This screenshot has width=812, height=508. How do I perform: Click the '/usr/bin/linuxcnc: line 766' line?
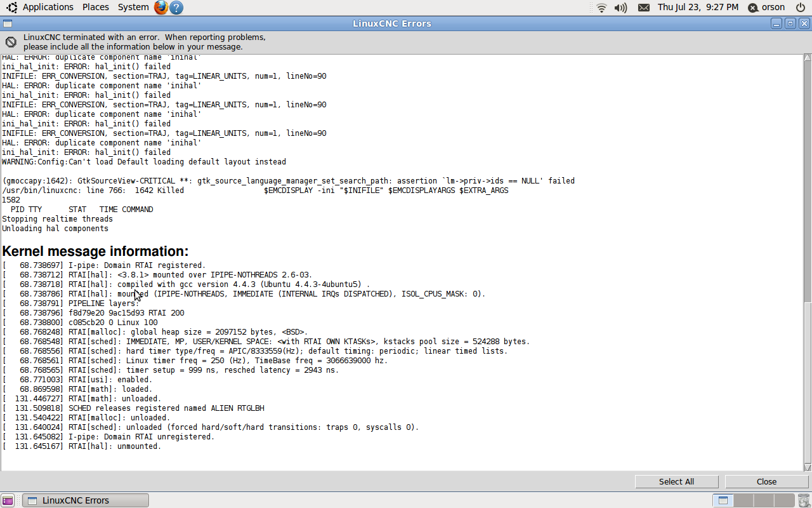[x=255, y=190]
